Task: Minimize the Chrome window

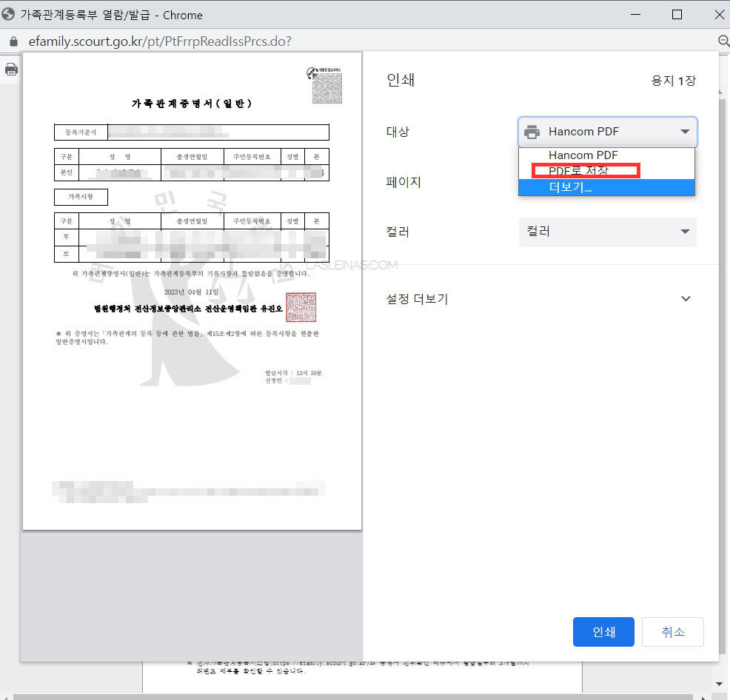Action: (635, 14)
